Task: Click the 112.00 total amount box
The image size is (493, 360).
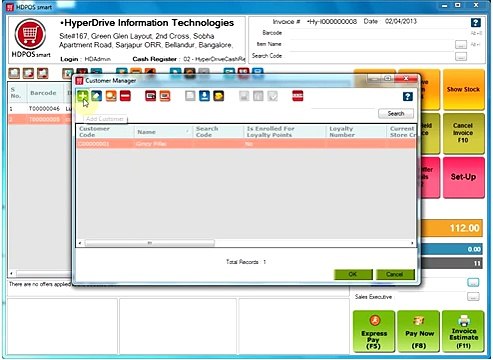Action: click(x=452, y=228)
